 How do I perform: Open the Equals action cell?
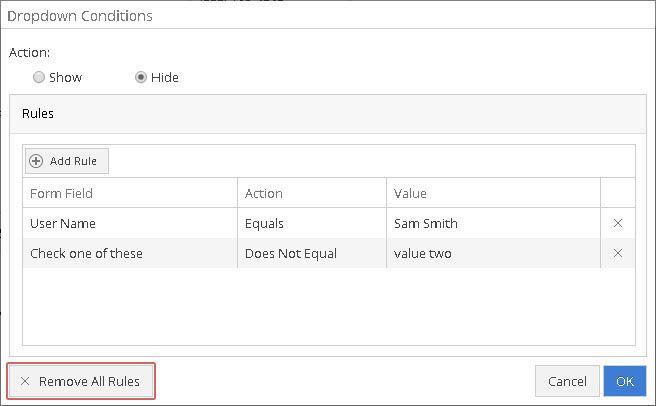point(312,223)
